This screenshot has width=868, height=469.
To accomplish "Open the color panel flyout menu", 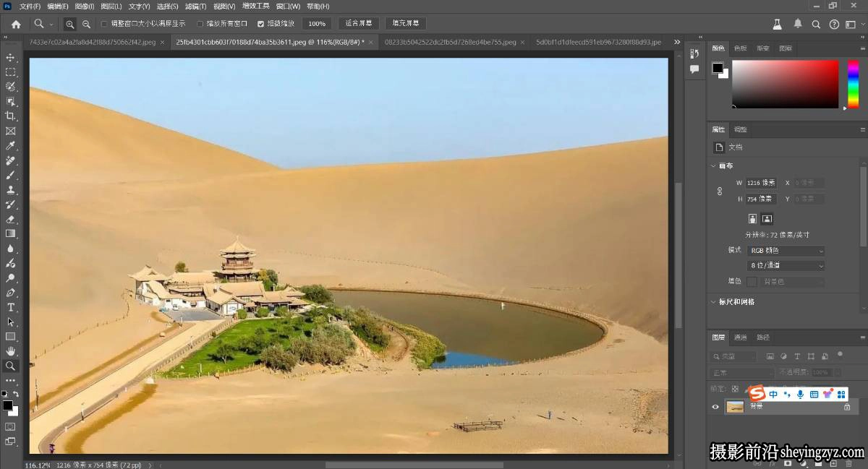I will point(862,48).
